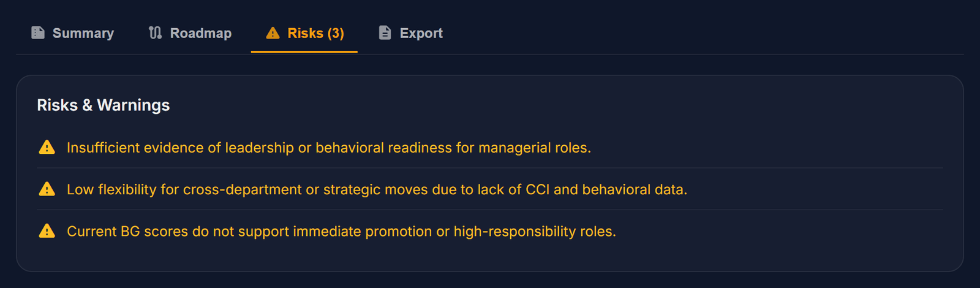The width and height of the screenshot is (980, 288).
Task: Click the orange underline beneath Risks tab
Action: click(x=304, y=52)
